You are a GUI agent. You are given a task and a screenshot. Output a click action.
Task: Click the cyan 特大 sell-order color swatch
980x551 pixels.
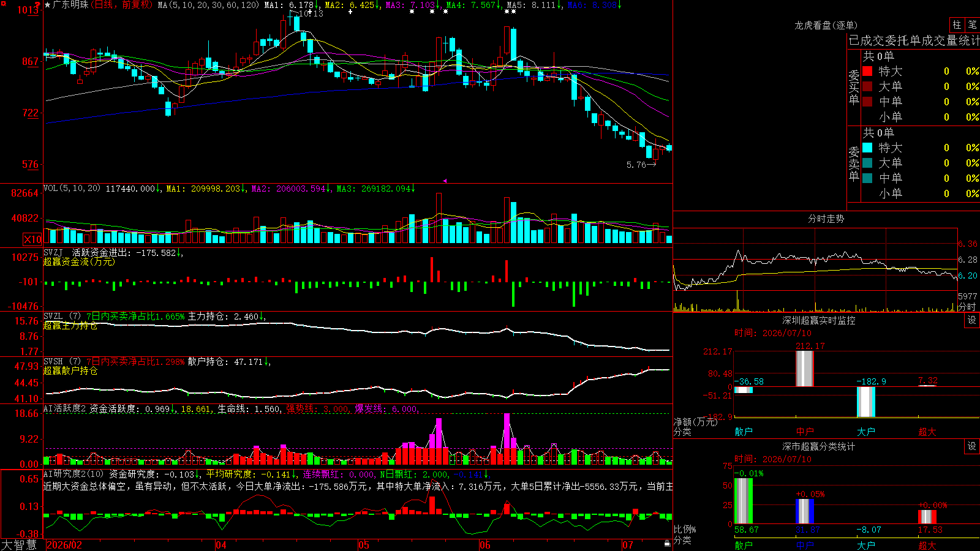point(867,148)
